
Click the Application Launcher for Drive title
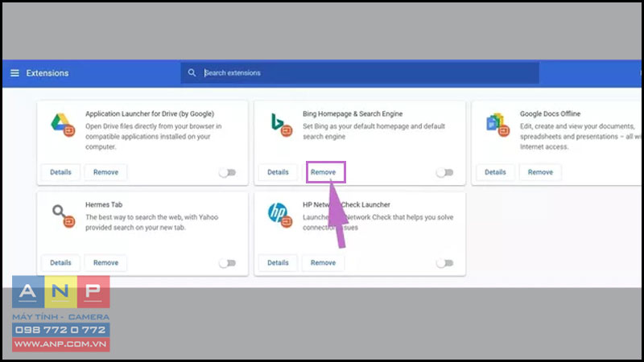pos(150,113)
